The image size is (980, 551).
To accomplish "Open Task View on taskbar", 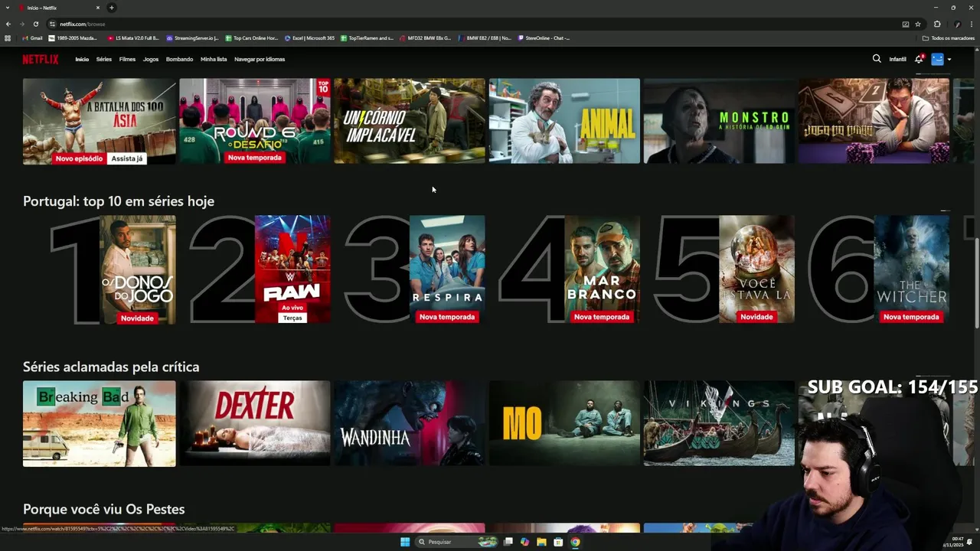I will (508, 542).
